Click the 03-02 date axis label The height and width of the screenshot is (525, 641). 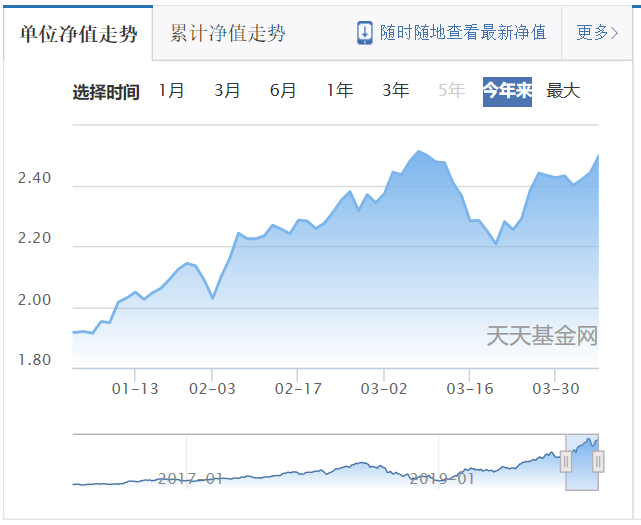tap(384, 388)
